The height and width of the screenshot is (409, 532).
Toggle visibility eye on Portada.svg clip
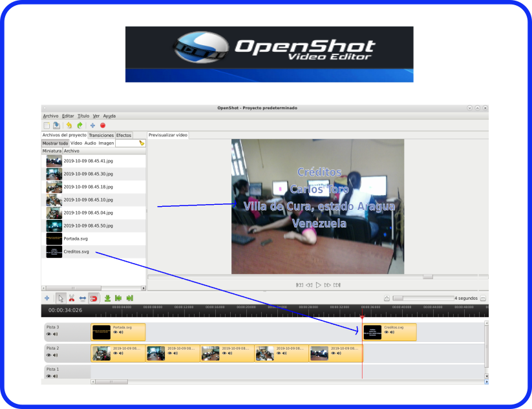point(115,332)
